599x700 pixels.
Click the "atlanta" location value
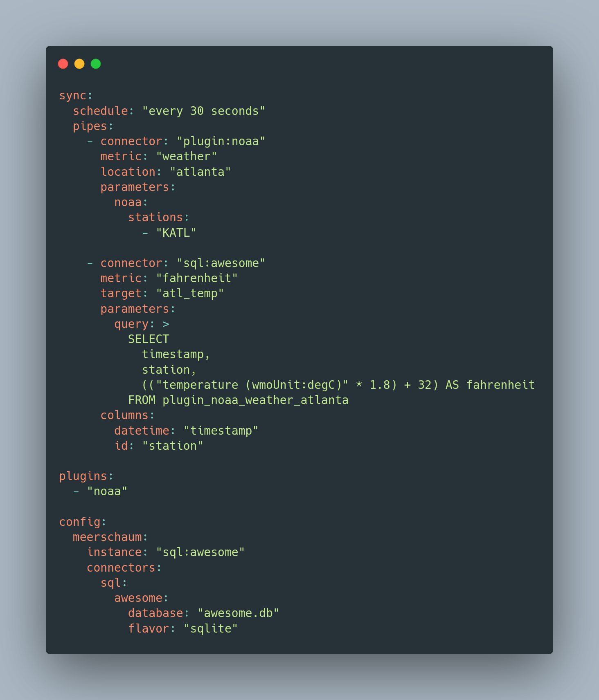[200, 172]
